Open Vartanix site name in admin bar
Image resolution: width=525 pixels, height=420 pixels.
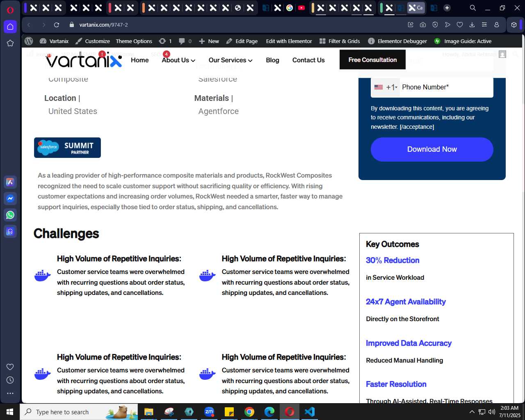(x=54, y=41)
